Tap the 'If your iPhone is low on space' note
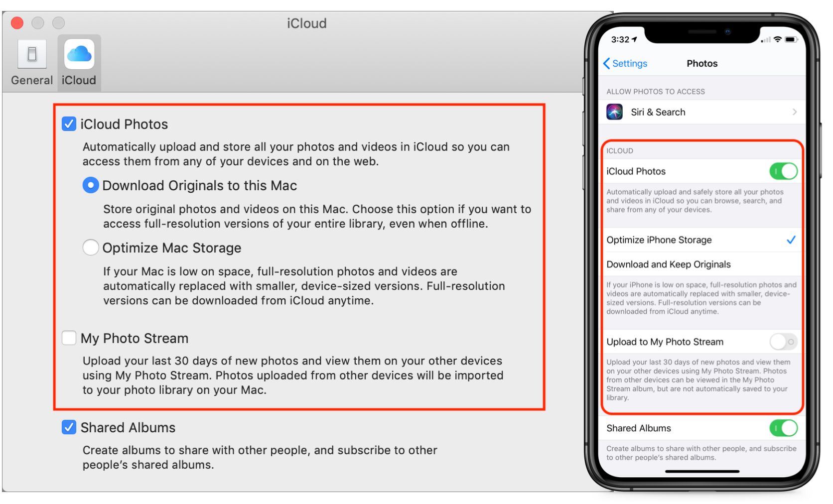Screen dimensions: 833x504 (701, 298)
